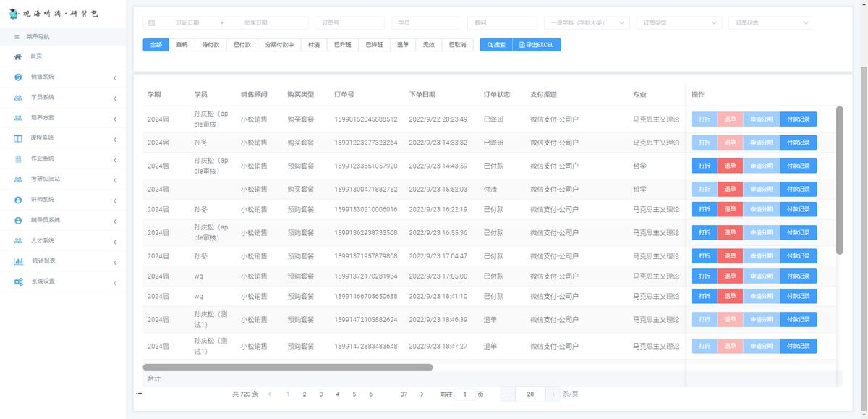This screenshot has height=419, width=868.
Task: Click the home icon beside 首页
Action: click(x=17, y=56)
